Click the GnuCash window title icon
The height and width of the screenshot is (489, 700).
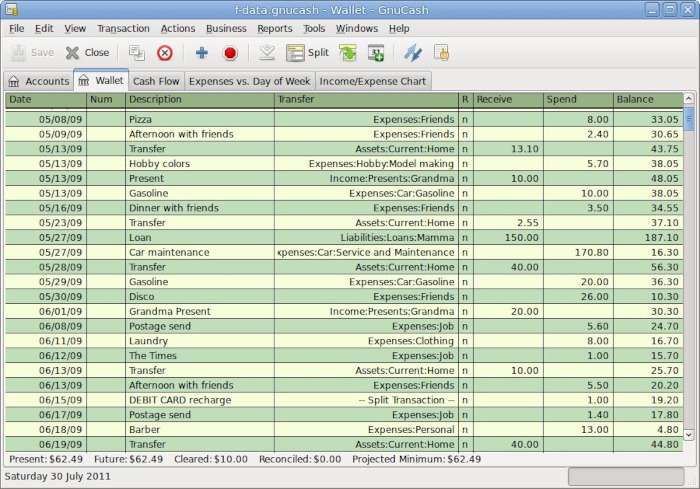11,9
